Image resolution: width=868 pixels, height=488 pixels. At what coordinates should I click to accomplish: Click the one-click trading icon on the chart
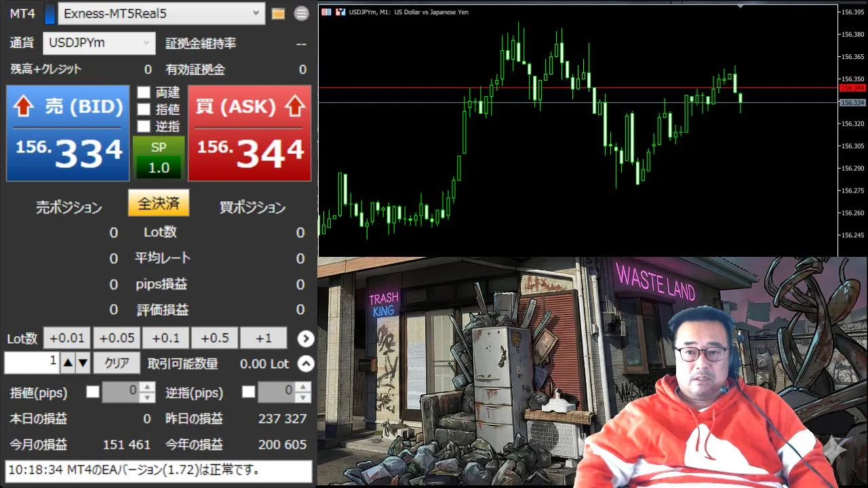[x=341, y=12]
